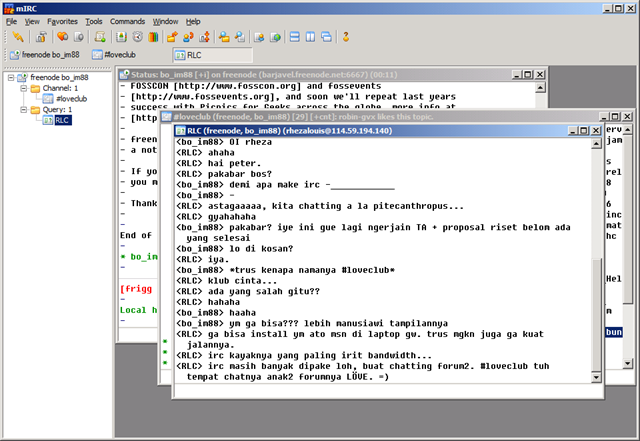Open the Channels List toolbar icon

[x=79, y=37]
